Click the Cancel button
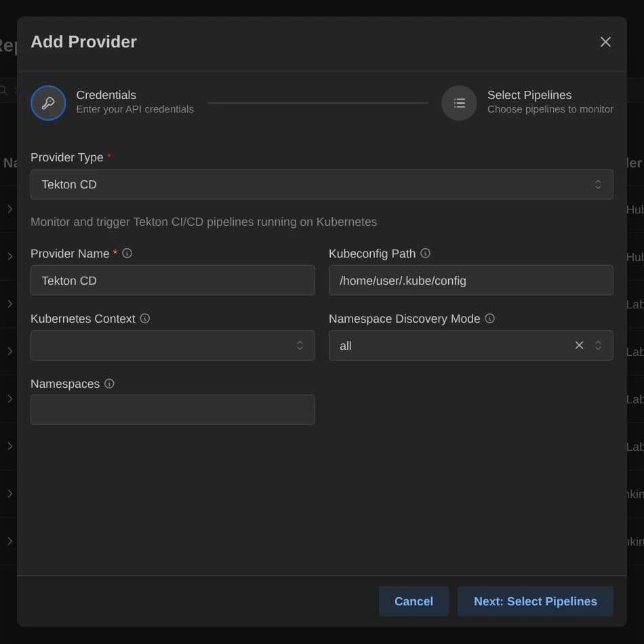Viewport: 644px width, 644px height. (414, 601)
